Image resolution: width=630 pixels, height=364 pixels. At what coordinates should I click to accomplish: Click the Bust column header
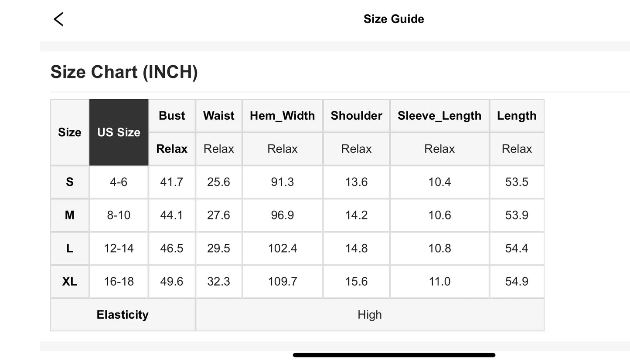pos(172,116)
